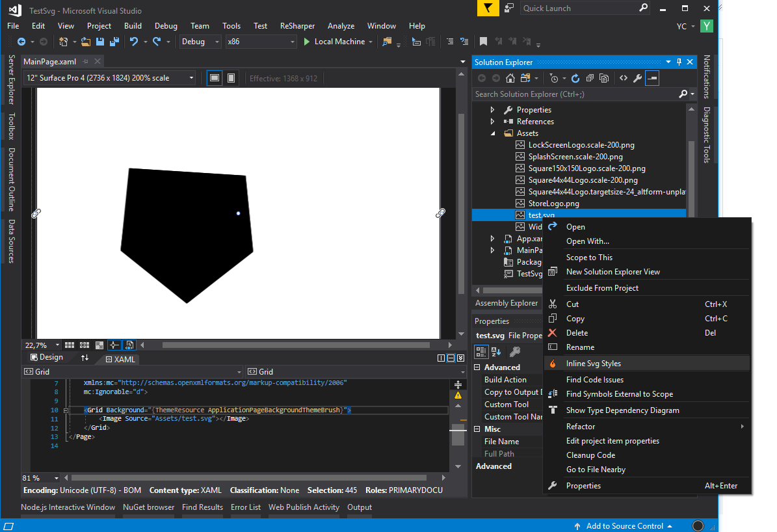
Task: Click the Home icon in Solution Explorer
Action: 510,78
